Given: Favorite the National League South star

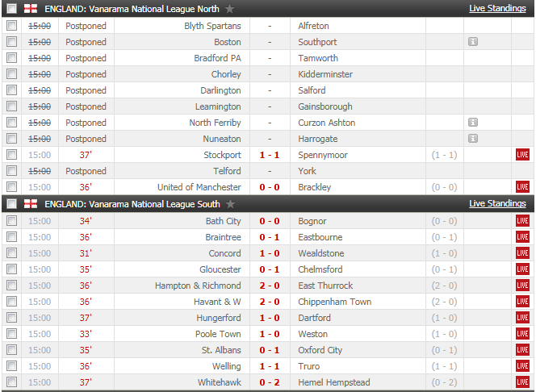Looking at the screenshot, I should pyautogui.click(x=230, y=204).
